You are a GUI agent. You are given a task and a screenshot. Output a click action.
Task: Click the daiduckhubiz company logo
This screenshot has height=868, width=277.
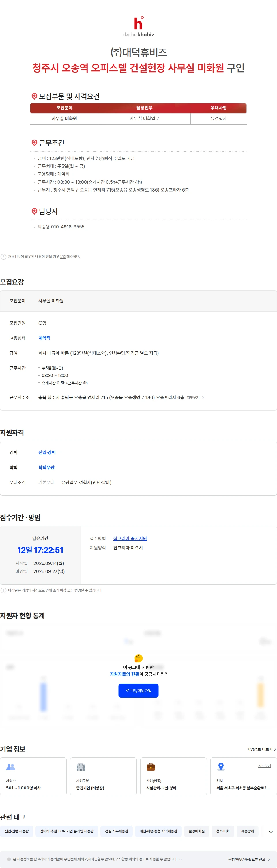138,26
